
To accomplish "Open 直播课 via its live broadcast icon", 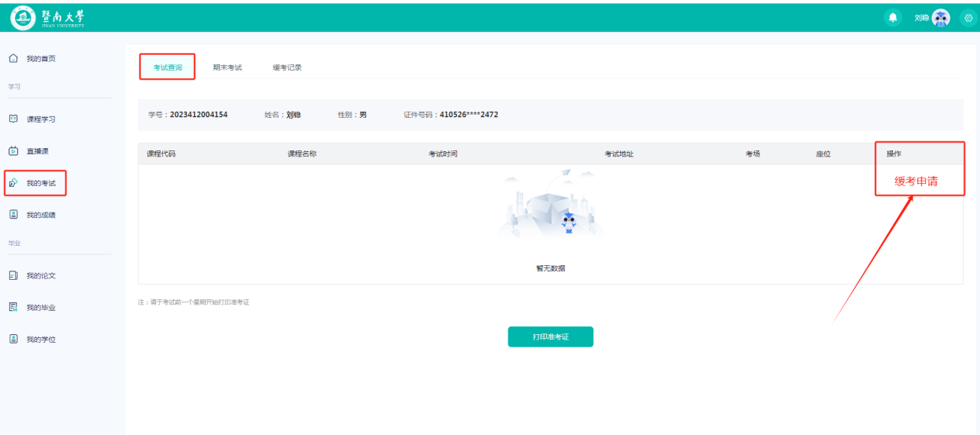I will (x=13, y=151).
